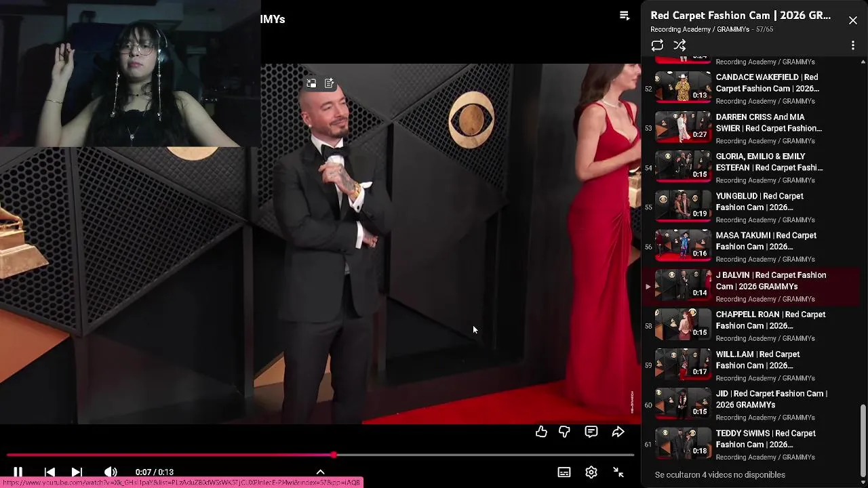Click the 0:07 / 0:13 time display
Viewport: 868px width, 488px height.
154,472
